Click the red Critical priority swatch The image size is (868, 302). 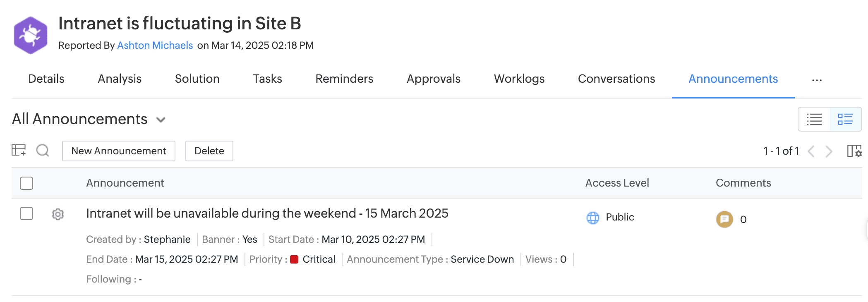(294, 259)
